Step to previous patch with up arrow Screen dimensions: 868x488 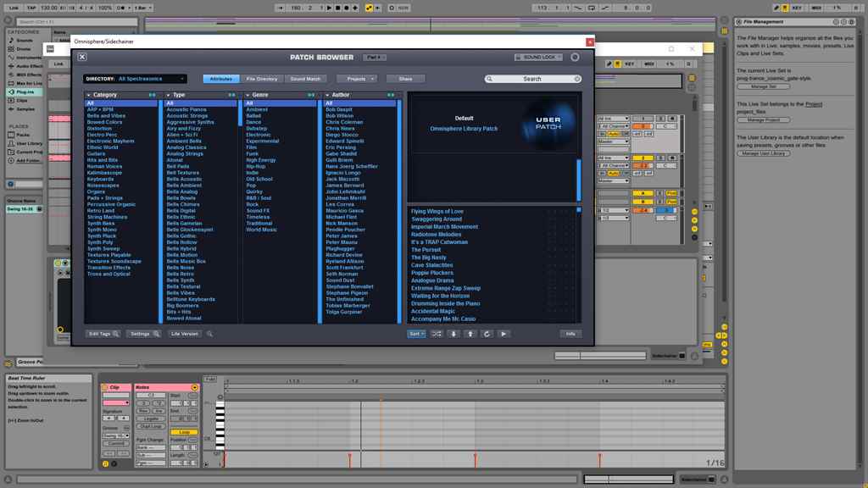click(470, 334)
